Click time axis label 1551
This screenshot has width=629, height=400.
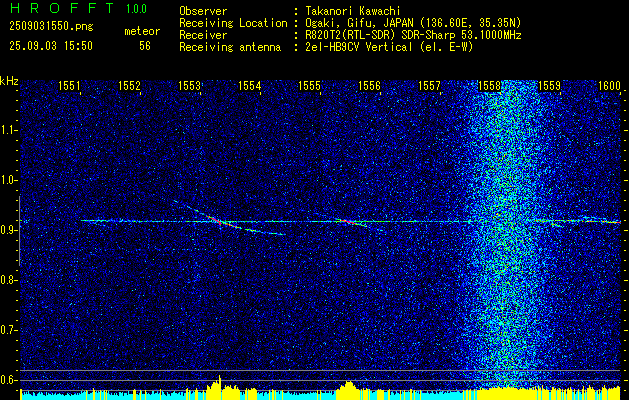[x=69, y=85]
